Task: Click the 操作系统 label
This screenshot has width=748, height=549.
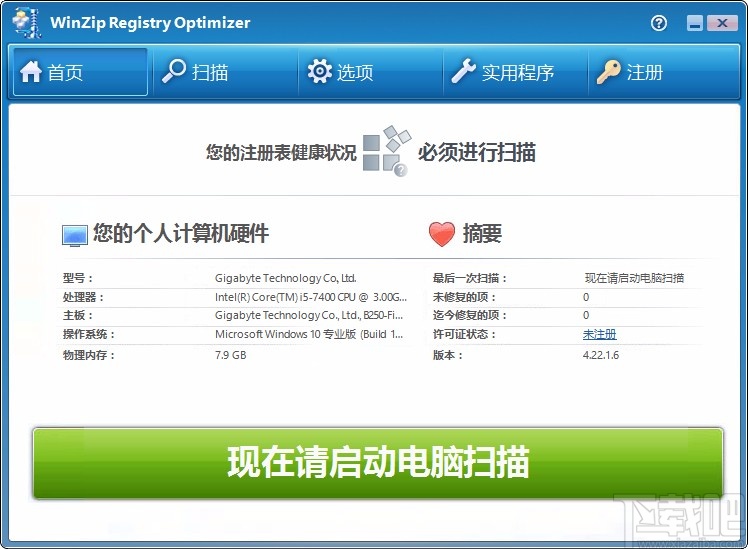Action: tap(89, 334)
